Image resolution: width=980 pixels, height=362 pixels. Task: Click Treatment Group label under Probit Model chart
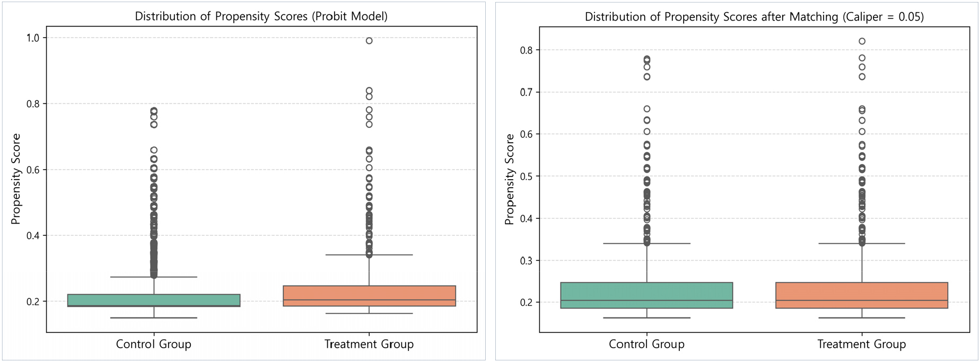pyautogui.click(x=369, y=345)
